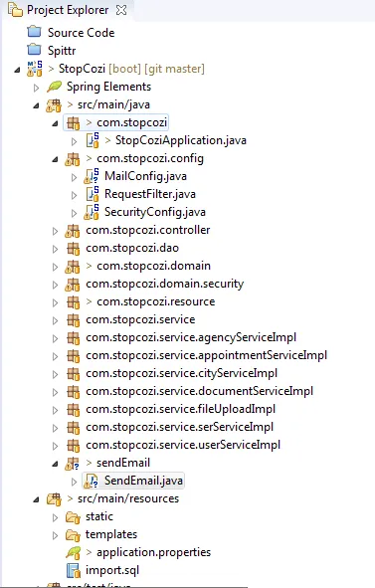This screenshot has width=375, height=588.
Task: Click the SecurityConfig.java file icon
Action: point(92,212)
